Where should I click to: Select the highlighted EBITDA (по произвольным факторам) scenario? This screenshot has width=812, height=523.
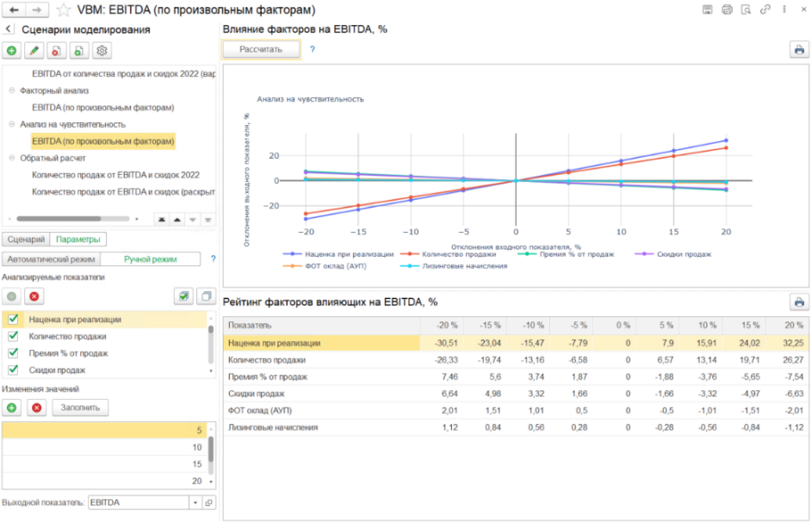pos(103,141)
